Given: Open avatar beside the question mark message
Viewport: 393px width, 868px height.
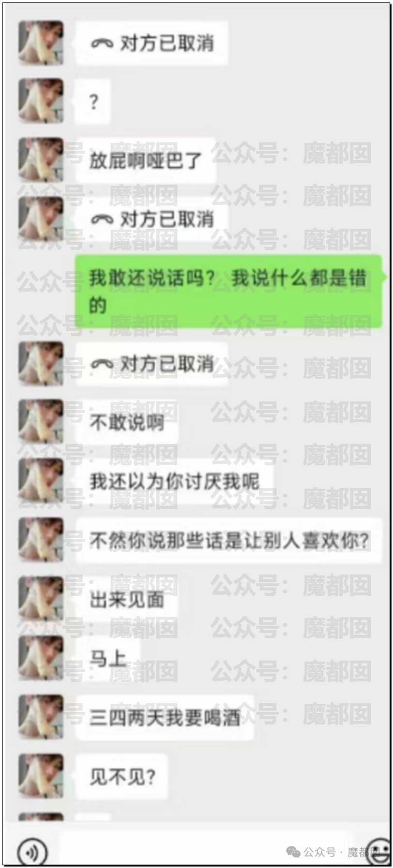Looking at the screenshot, I should coord(41,101).
